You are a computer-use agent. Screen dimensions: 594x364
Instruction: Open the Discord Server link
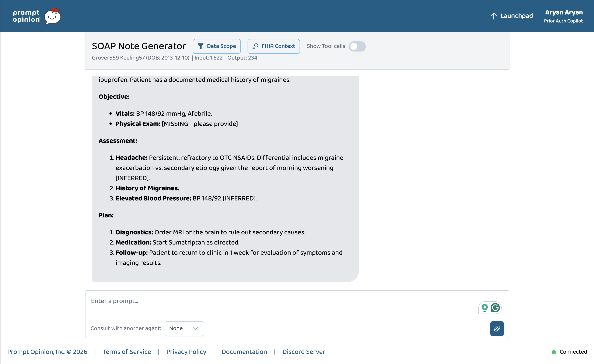304,352
